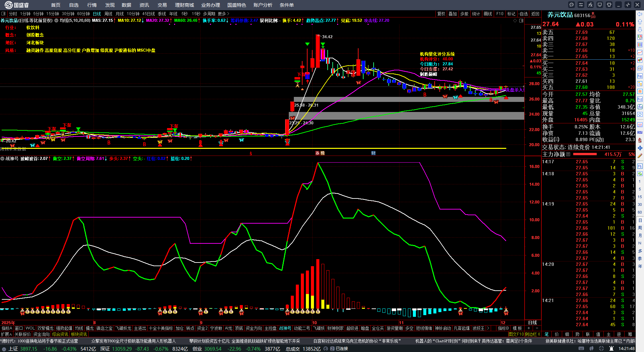Viewport: 644px width, 352px height.
Task: Switch to the 周线 period tab
Action: tap(108, 14)
